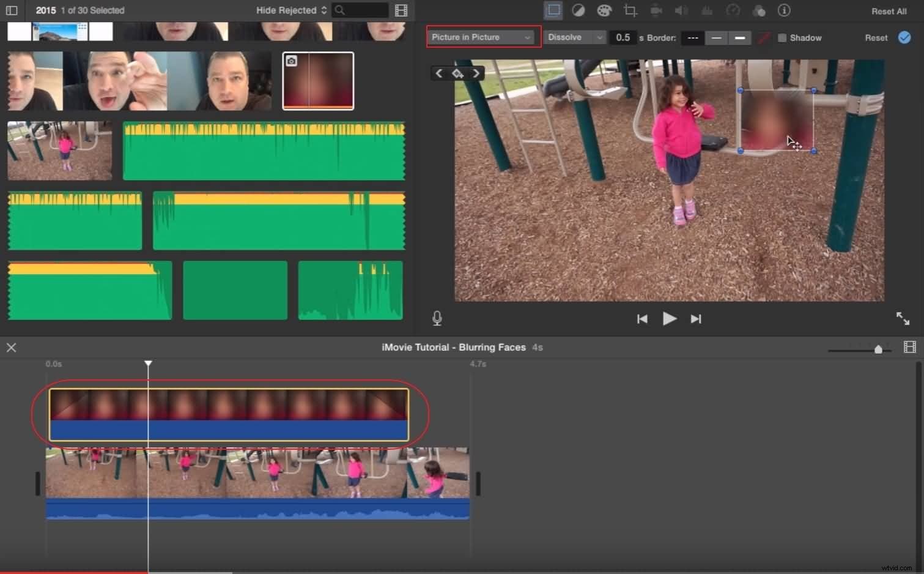The height and width of the screenshot is (574, 924).
Task: Open the Cropping tool
Action: (x=630, y=10)
